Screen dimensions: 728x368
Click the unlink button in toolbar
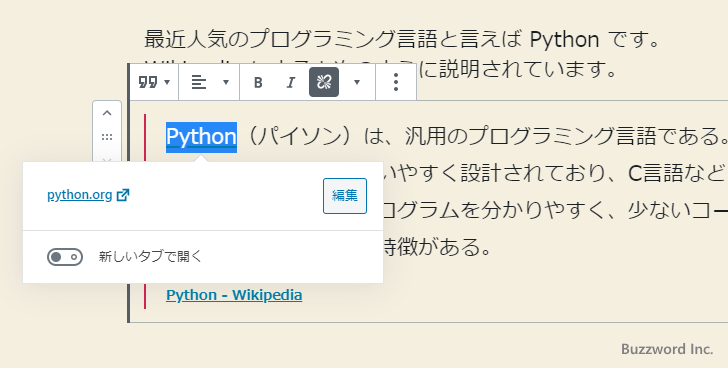click(x=324, y=82)
